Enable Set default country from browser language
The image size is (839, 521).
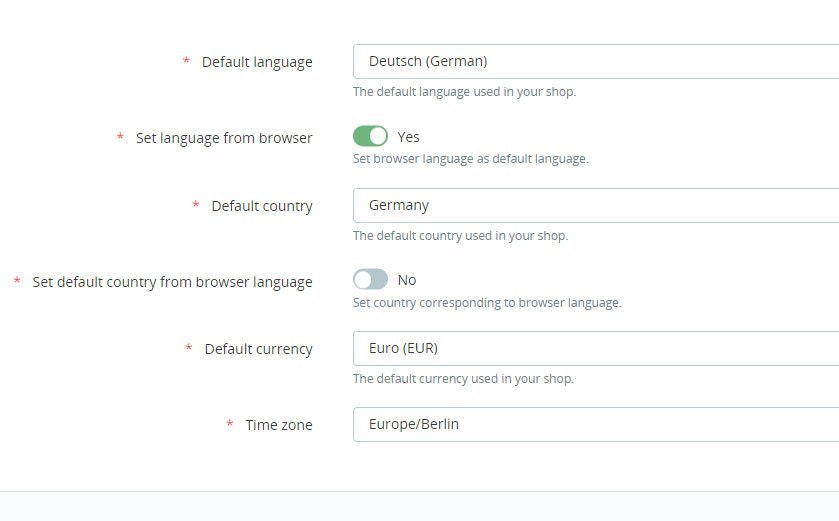pos(370,279)
